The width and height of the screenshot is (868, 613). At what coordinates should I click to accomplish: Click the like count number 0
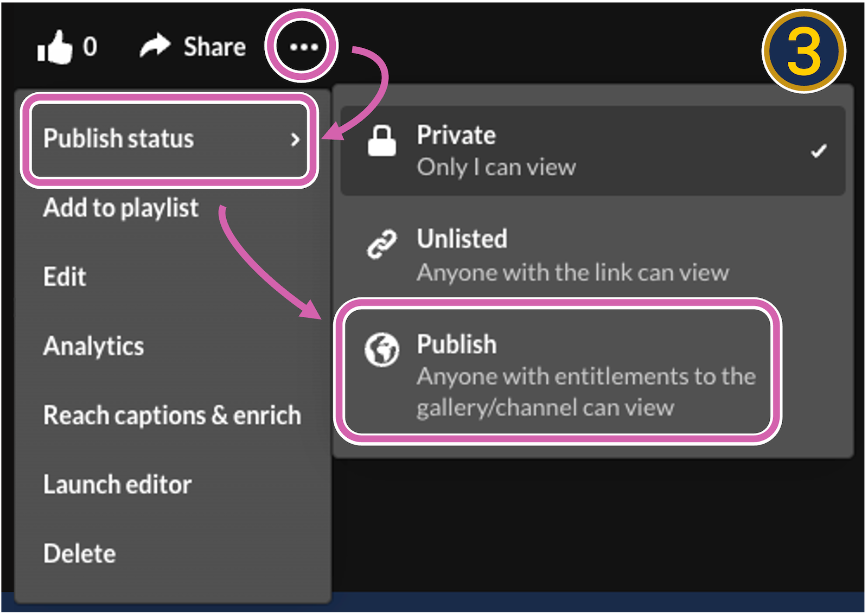pyautogui.click(x=90, y=47)
